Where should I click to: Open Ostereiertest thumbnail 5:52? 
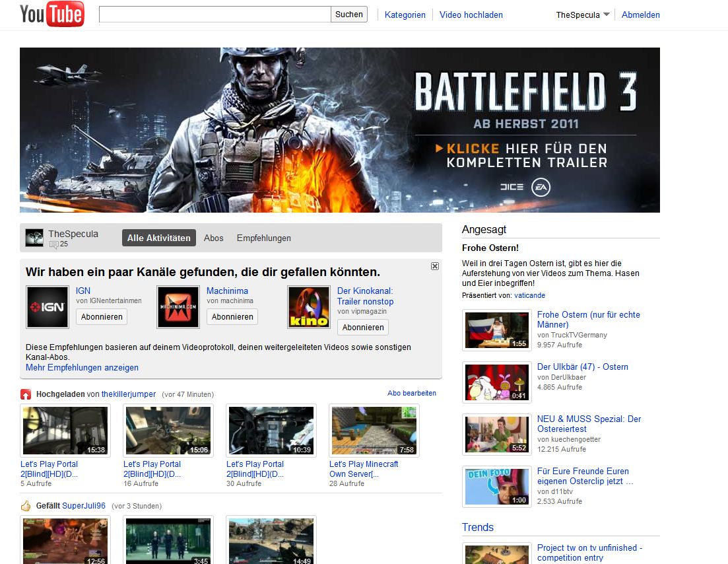tap(497, 435)
